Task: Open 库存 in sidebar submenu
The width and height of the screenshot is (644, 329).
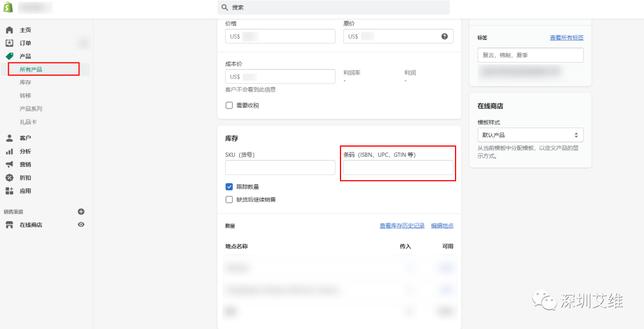Action: 26,83
